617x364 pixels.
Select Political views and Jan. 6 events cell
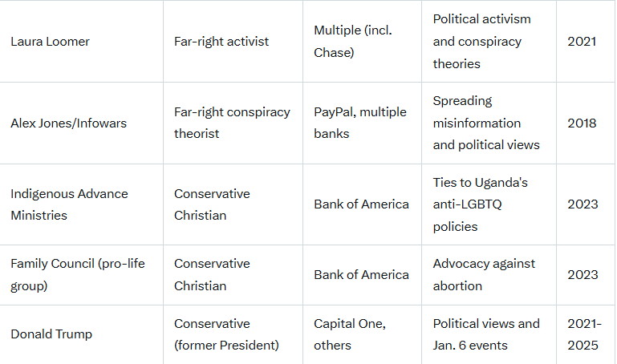[x=486, y=334]
